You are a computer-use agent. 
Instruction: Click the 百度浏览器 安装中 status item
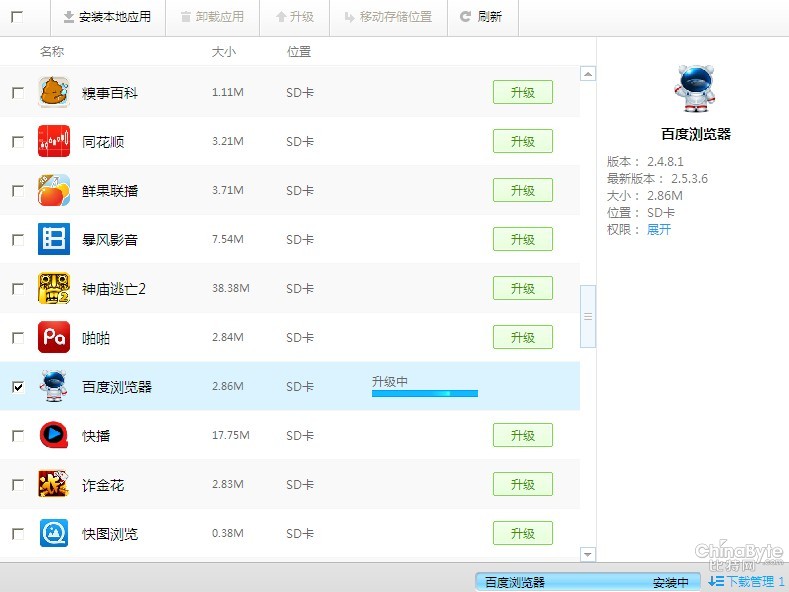pos(587,582)
